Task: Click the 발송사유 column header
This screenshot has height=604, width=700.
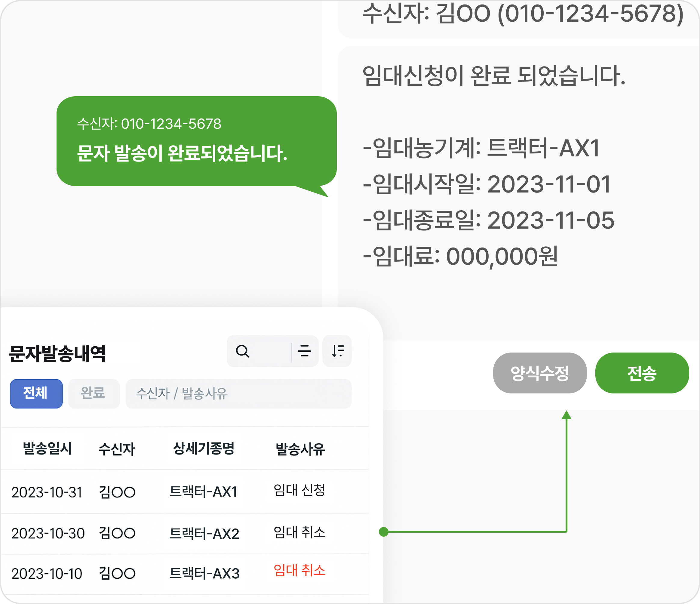Action: click(300, 449)
